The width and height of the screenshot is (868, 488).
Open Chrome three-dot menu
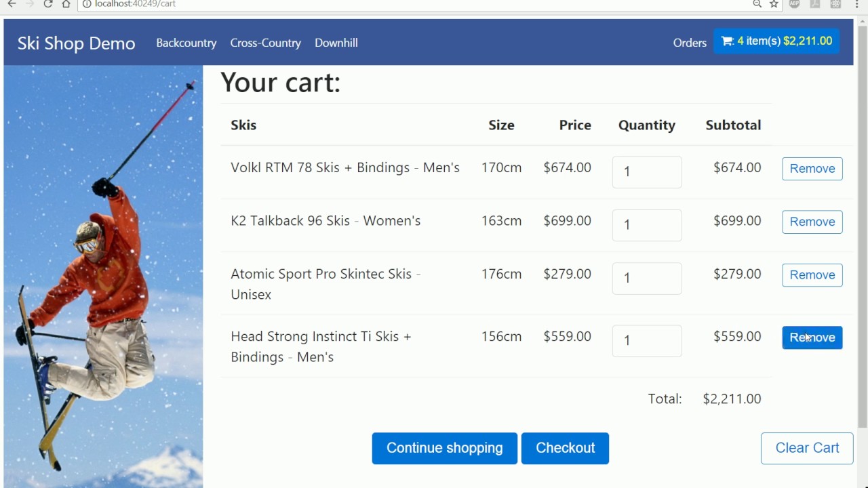(x=857, y=3)
